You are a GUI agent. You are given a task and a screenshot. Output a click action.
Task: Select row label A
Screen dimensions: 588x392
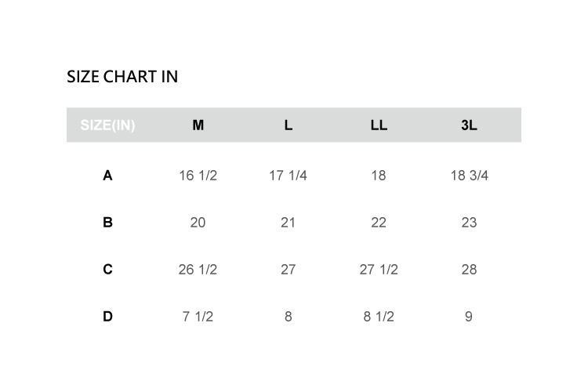[x=107, y=176]
